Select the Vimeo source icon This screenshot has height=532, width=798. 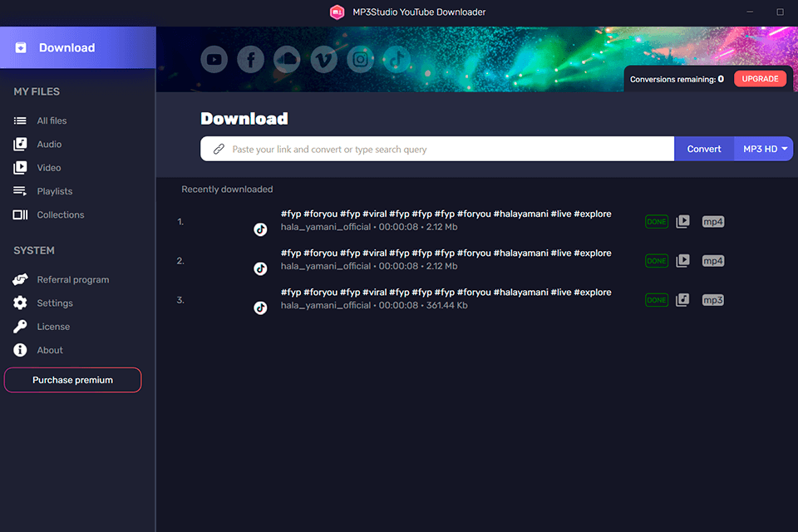pos(323,59)
